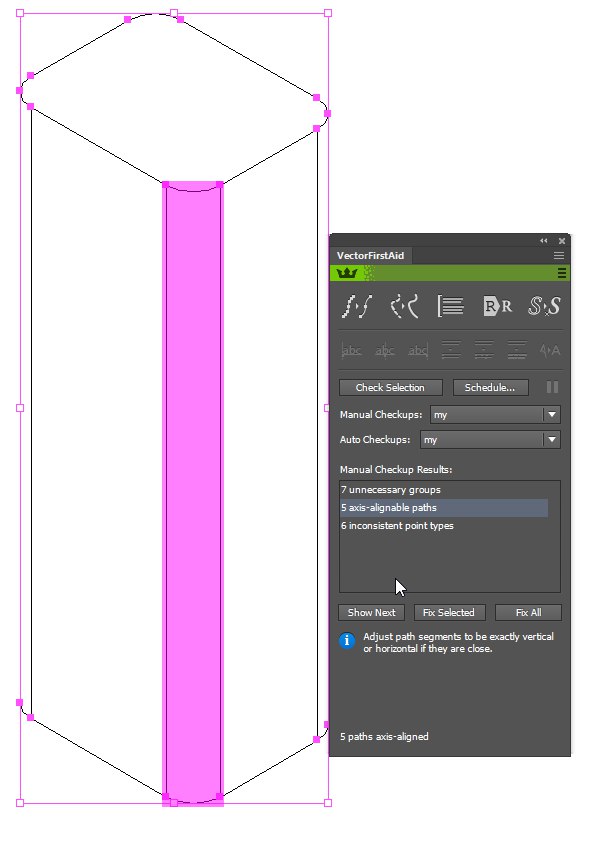Image resolution: width=601 pixels, height=849 pixels.
Task: Select the '5 axis-alignable paths' result
Action: tap(444, 507)
